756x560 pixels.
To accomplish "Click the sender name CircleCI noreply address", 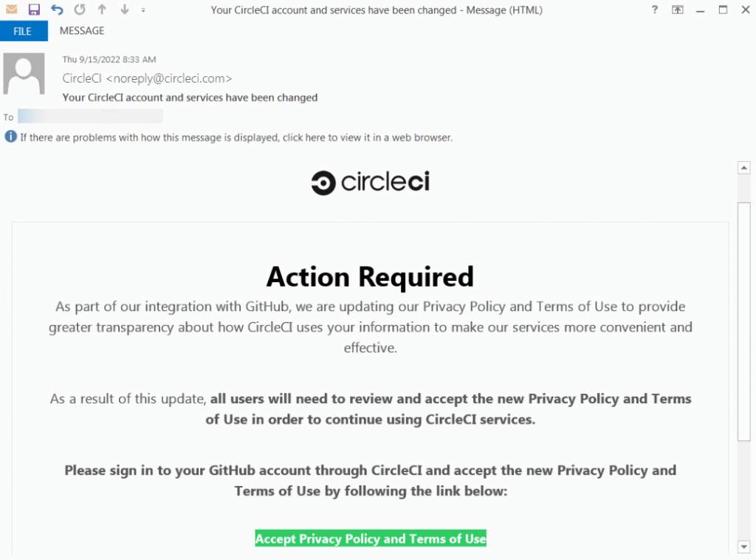I will (x=147, y=78).
